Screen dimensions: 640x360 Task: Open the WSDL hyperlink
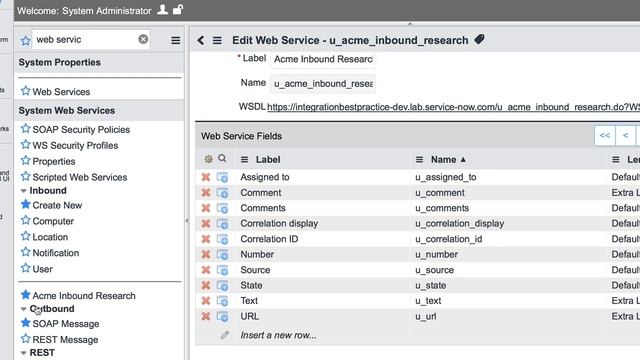click(453, 107)
